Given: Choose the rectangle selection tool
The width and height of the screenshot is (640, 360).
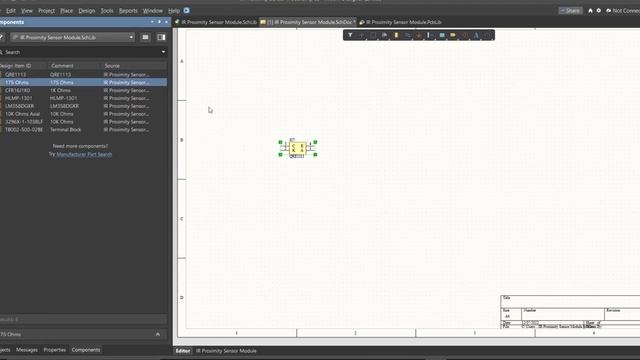Looking at the screenshot, I should click(373, 36).
